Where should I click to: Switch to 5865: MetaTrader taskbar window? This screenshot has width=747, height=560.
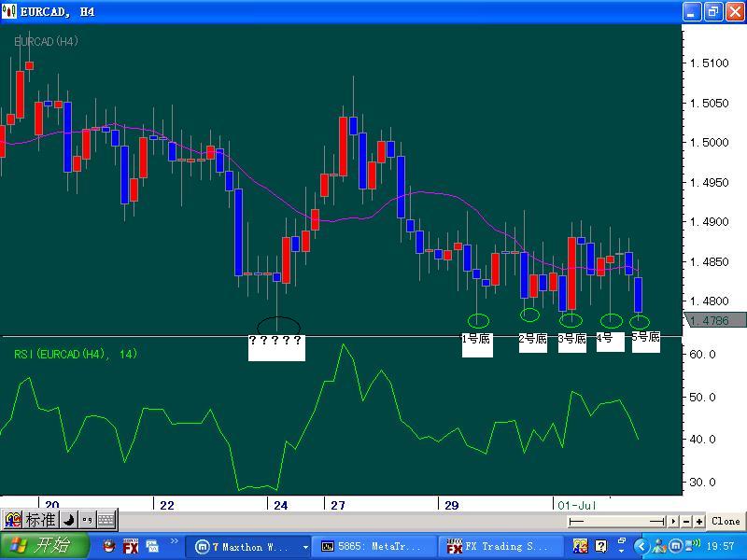click(373, 546)
